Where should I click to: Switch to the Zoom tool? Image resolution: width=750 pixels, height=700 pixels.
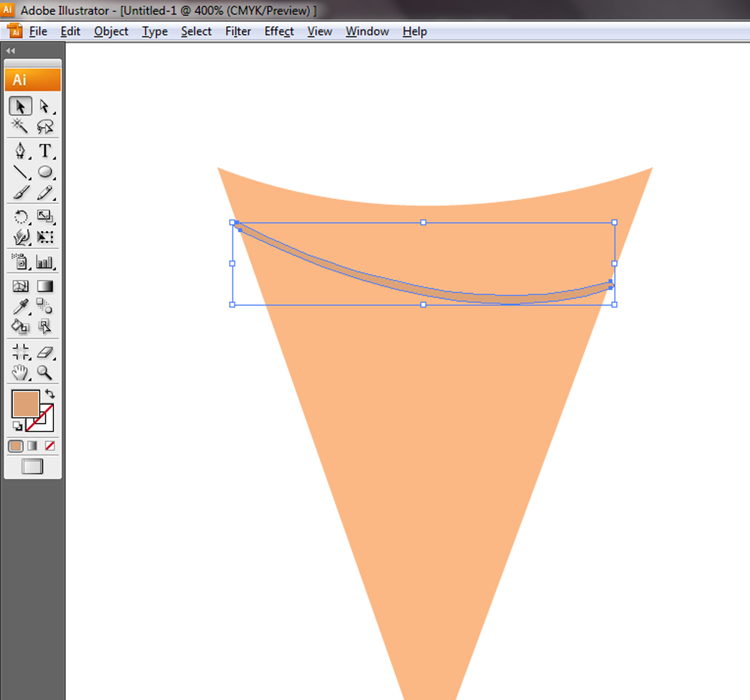pos(44,373)
